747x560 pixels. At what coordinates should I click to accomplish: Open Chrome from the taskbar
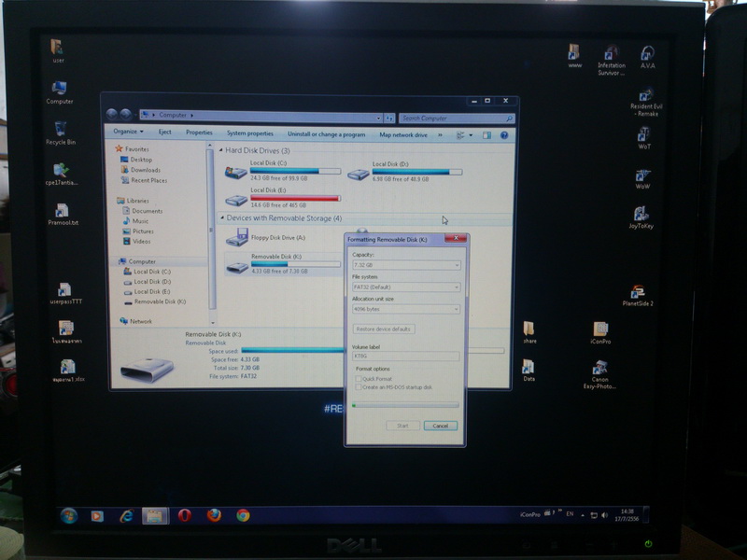pyautogui.click(x=243, y=515)
